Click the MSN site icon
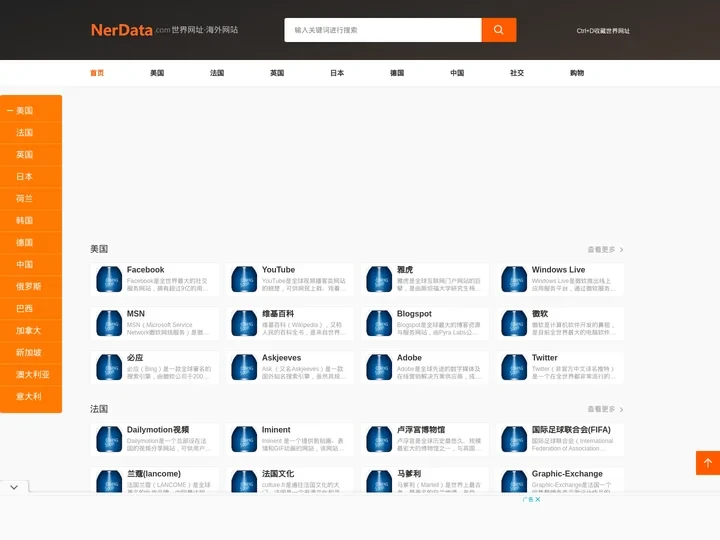 109,323
